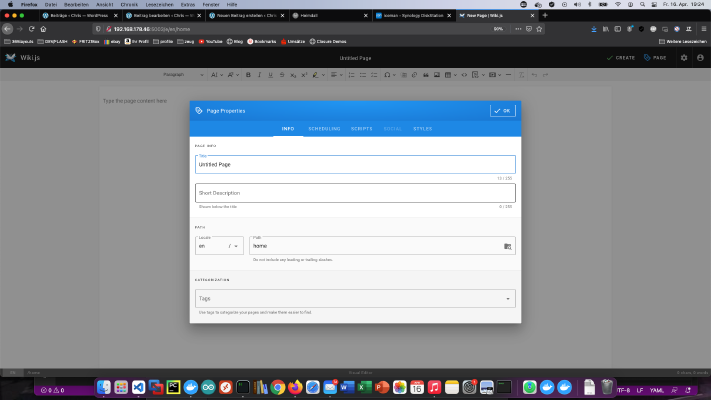Open the insert table dropdown

point(450,75)
